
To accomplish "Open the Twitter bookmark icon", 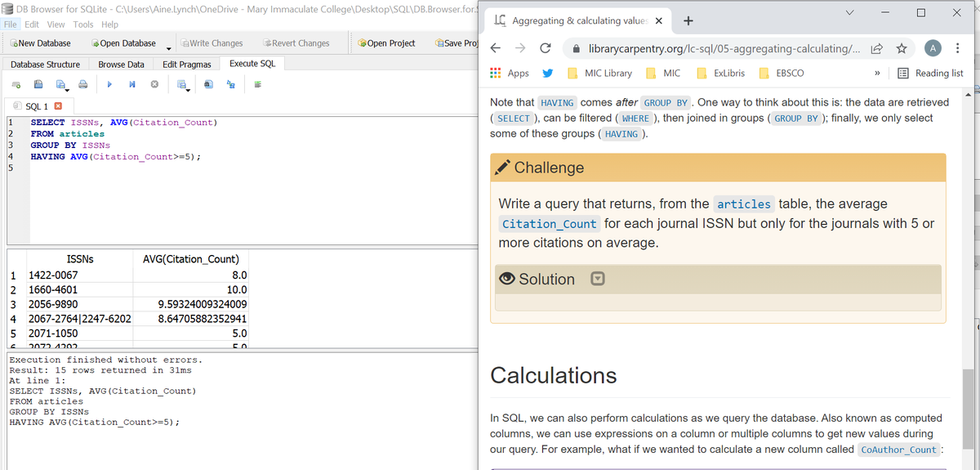I will [549, 73].
